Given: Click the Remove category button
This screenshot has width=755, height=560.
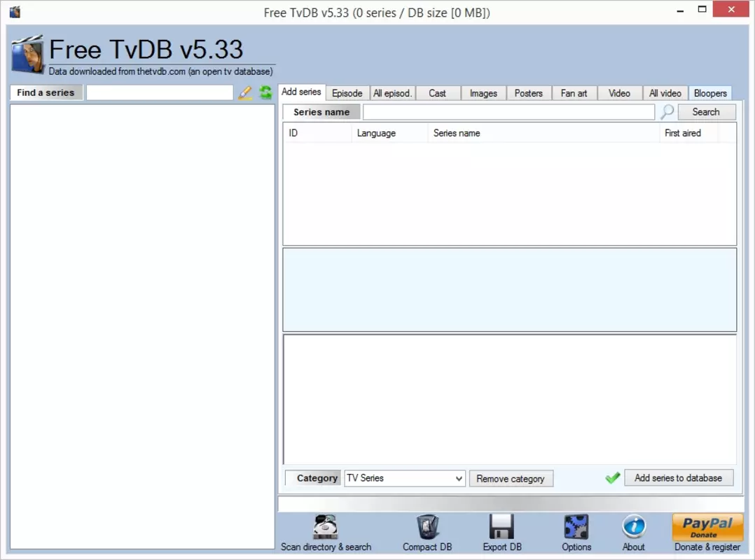Looking at the screenshot, I should point(511,479).
